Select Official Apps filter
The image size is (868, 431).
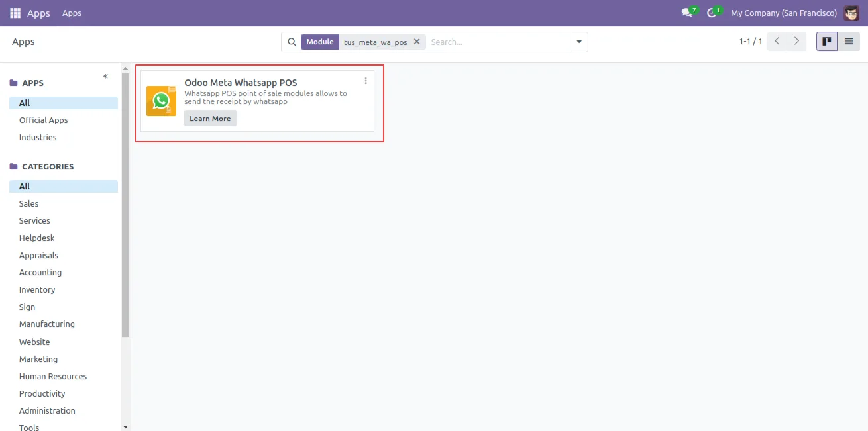coord(64,120)
